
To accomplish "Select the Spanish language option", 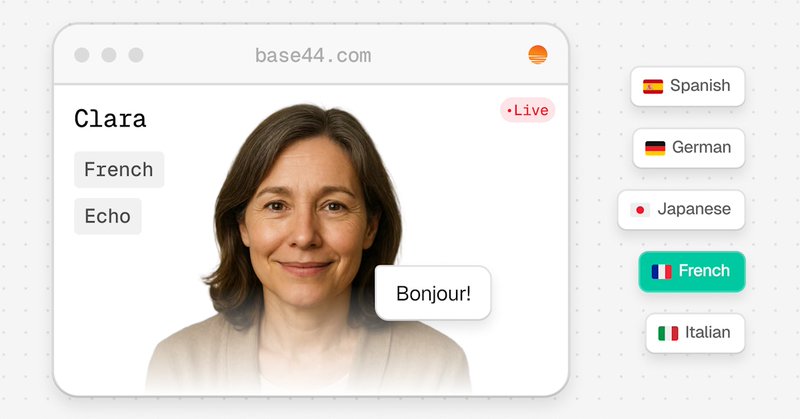I will (x=687, y=86).
